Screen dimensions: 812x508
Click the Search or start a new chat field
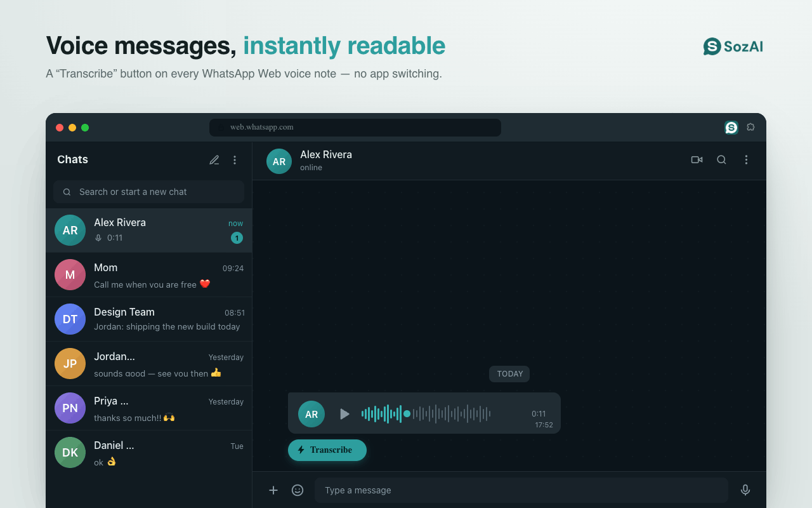(x=148, y=192)
